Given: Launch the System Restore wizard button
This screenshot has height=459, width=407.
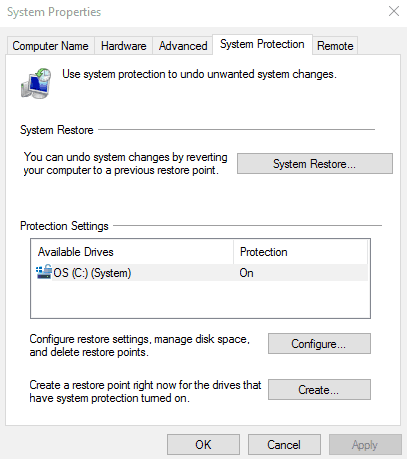Looking at the screenshot, I should coord(315,164).
